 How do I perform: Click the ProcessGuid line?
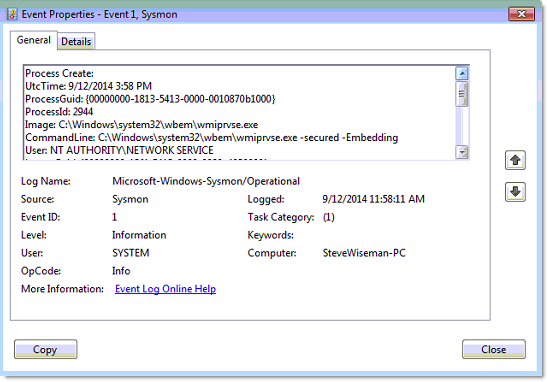150,99
